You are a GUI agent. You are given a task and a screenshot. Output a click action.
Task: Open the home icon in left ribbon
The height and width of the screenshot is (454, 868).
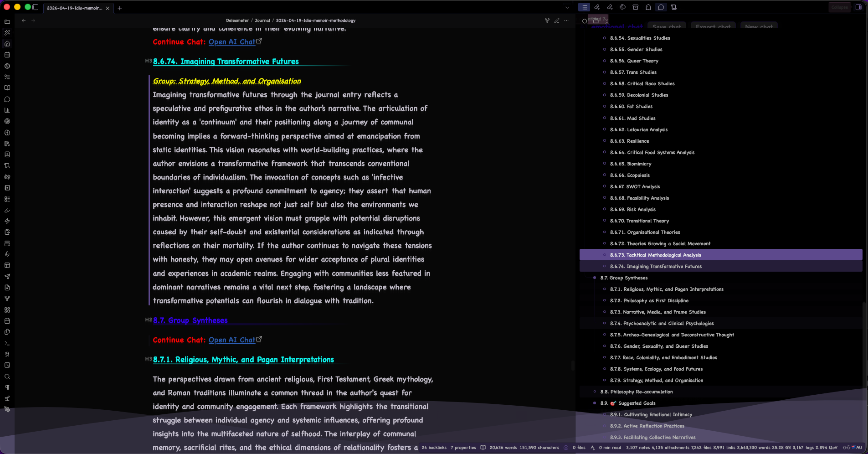pyautogui.click(x=7, y=44)
